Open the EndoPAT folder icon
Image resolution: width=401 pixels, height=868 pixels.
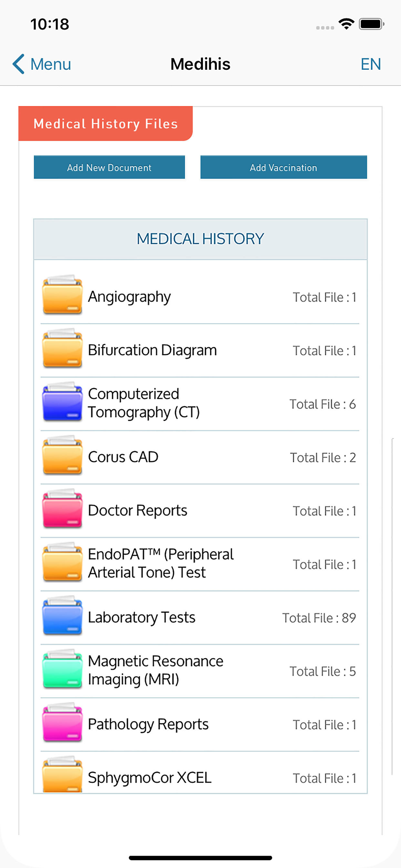(x=62, y=563)
